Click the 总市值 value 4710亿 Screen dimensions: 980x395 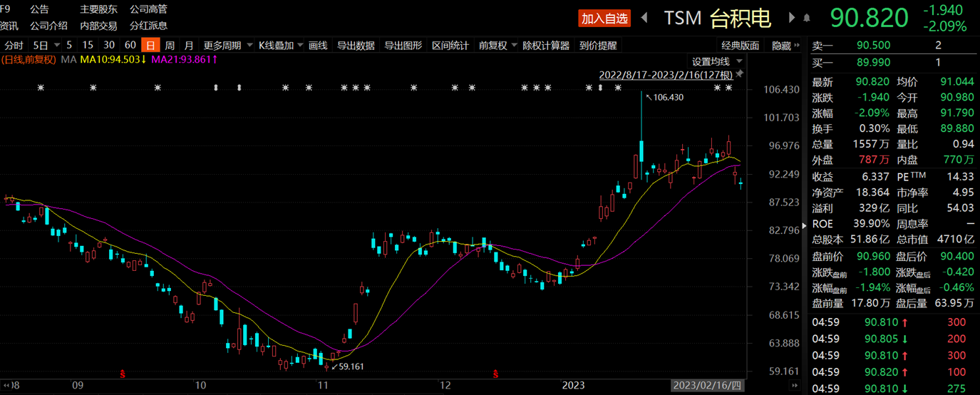[955, 240]
